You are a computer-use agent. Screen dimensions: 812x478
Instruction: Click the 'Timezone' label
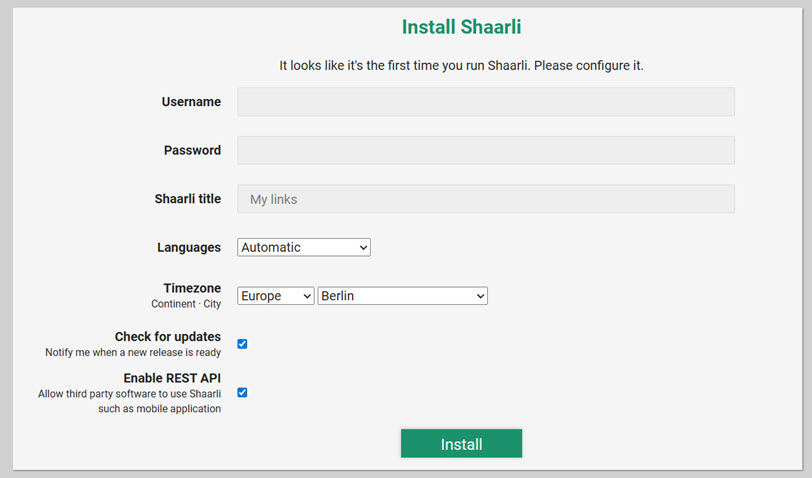[x=192, y=288]
